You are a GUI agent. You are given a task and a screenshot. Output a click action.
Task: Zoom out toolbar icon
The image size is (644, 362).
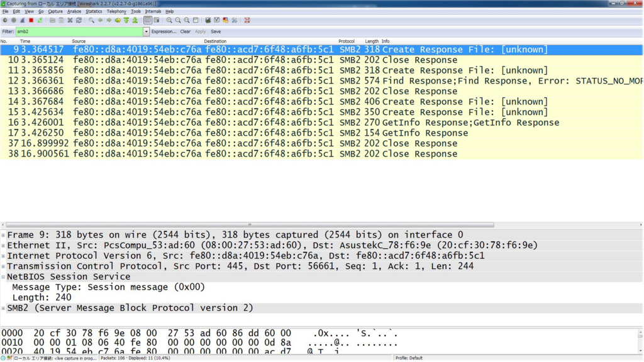178,20
